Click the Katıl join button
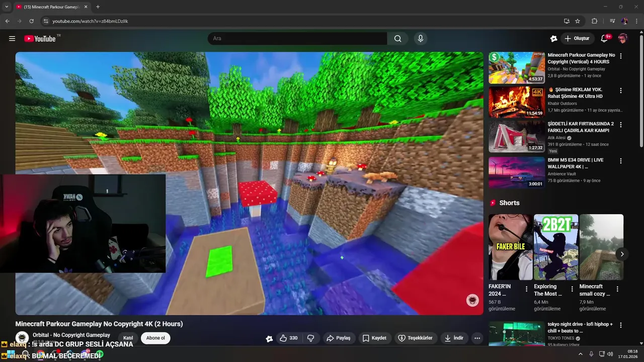 (128, 338)
